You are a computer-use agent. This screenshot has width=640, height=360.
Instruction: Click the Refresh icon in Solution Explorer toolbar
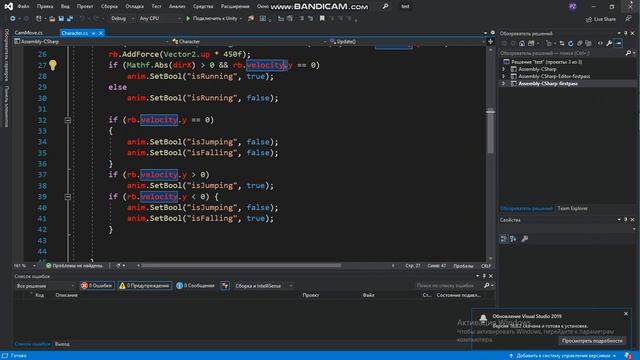(x=570, y=43)
